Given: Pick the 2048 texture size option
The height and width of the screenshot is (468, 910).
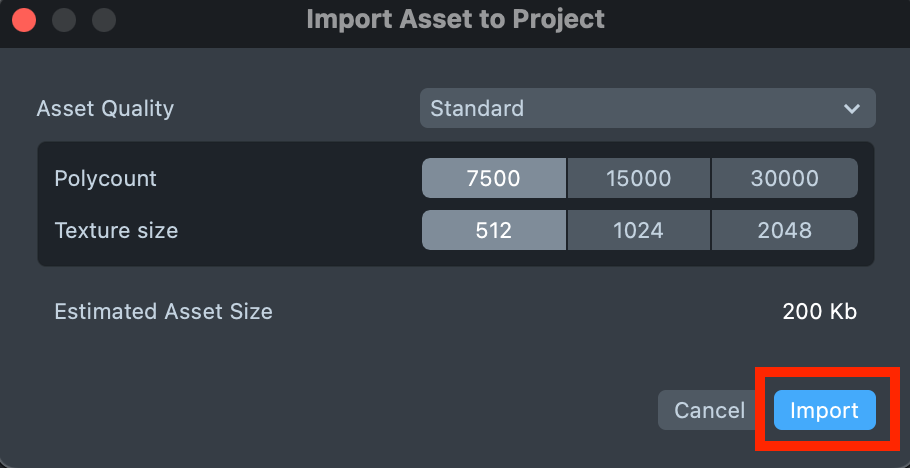Looking at the screenshot, I should (x=785, y=231).
